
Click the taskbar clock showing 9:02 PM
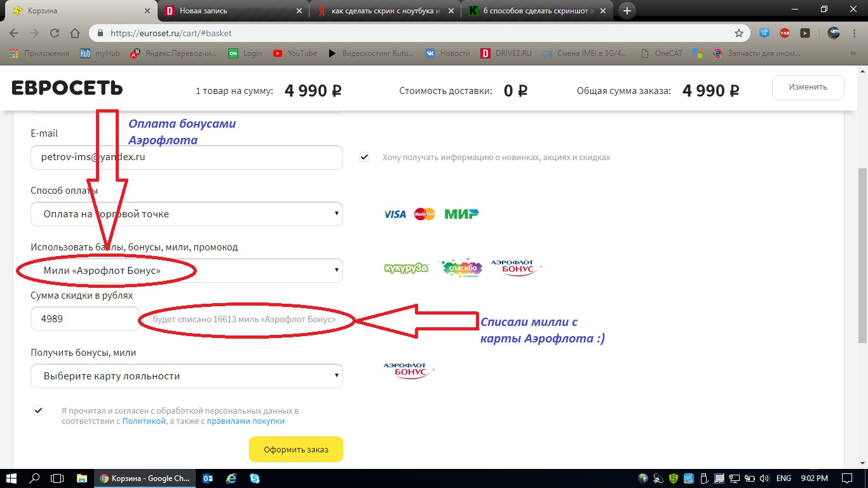(x=815, y=478)
